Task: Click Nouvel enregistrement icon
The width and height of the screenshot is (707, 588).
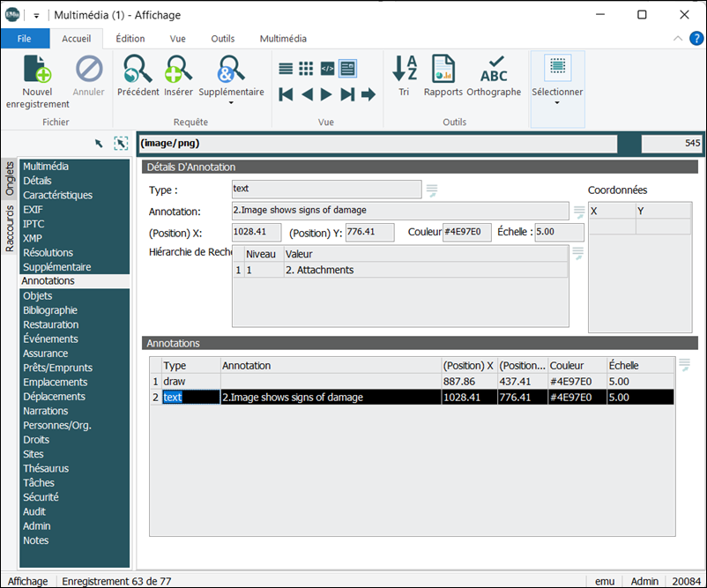Action: point(37,70)
